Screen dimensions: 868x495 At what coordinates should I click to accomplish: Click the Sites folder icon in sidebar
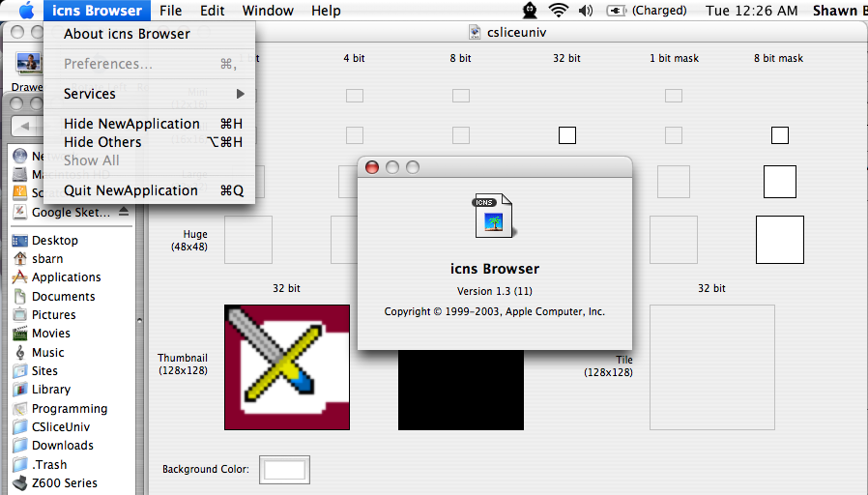(20, 370)
